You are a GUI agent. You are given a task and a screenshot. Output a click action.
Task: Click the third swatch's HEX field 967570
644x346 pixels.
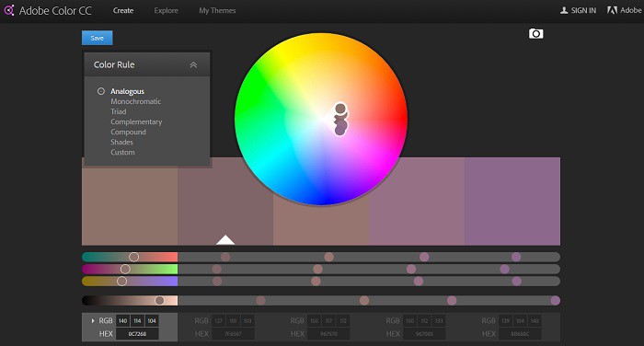(x=328, y=334)
